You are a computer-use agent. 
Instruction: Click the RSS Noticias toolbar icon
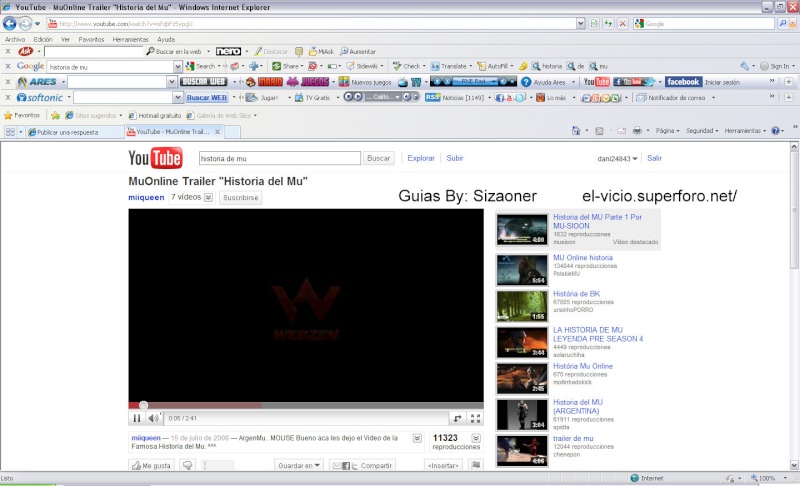[433, 97]
